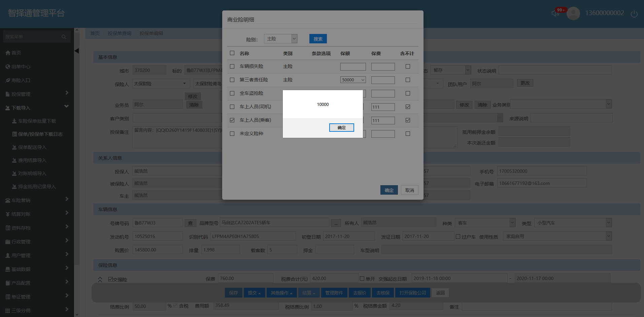Check the 车上人员(司机) row checkbox
This screenshot has height=317, width=644.
(232, 107)
